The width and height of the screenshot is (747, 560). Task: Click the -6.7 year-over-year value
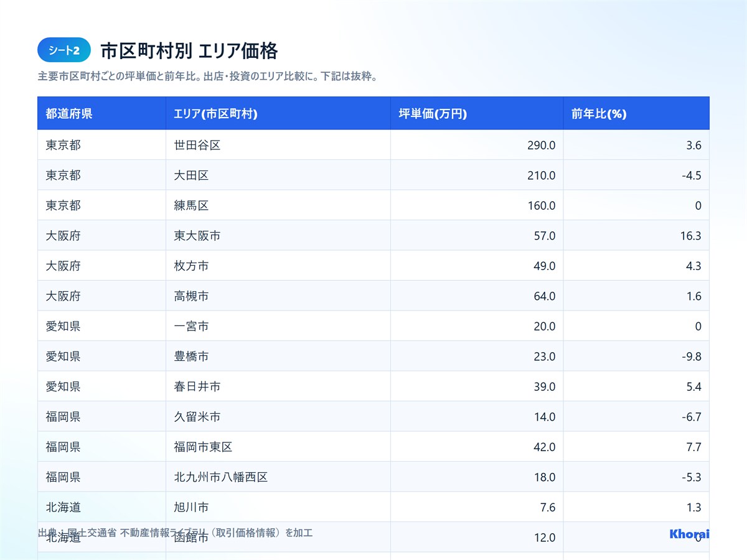pos(692,417)
